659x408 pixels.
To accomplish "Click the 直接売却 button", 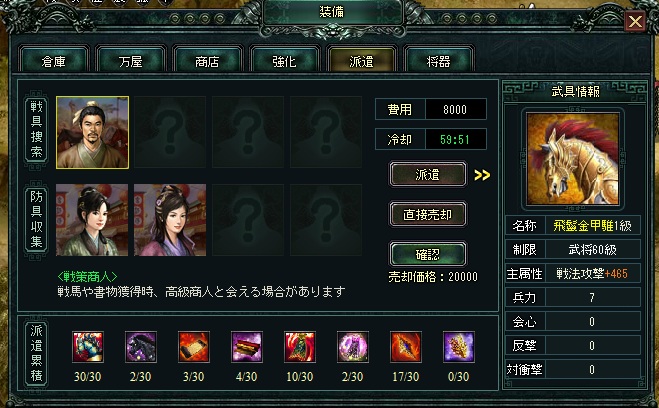I will [x=427, y=214].
